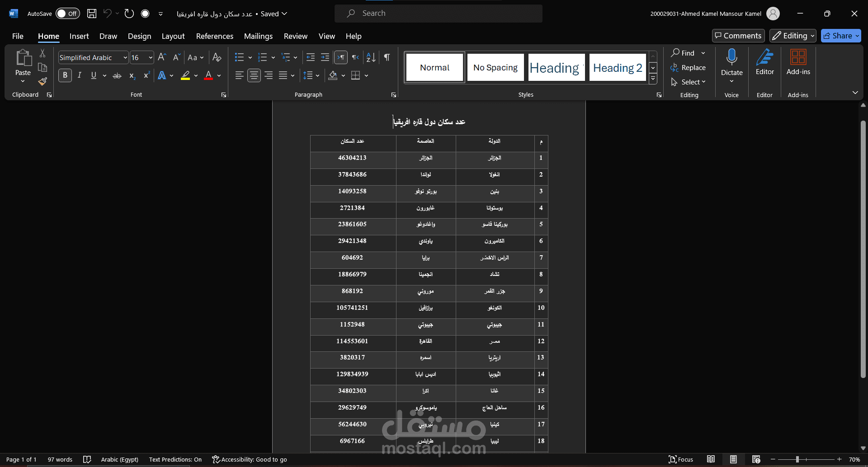Increase paragraph indent

click(x=325, y=57)
